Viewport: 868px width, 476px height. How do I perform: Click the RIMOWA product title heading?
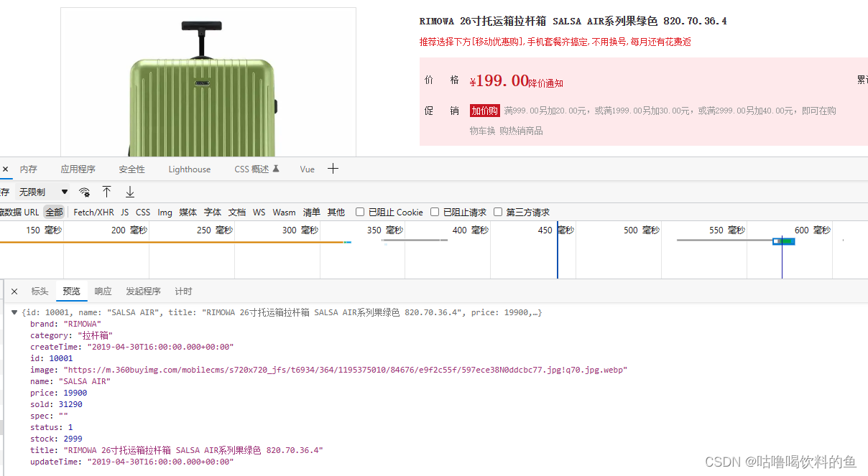coord(573,22)
